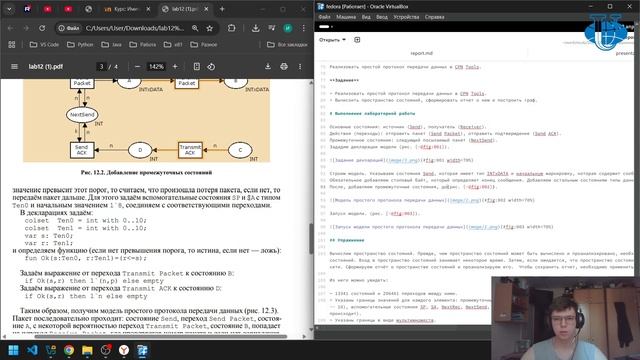Open PDF viewer more actions menu
Image resolution: width=640 pixels, height=360 pixels.
(300, 67)
